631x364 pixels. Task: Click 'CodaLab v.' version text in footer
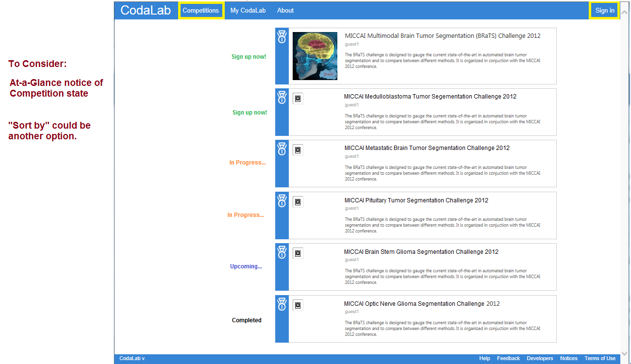point(133,359)
